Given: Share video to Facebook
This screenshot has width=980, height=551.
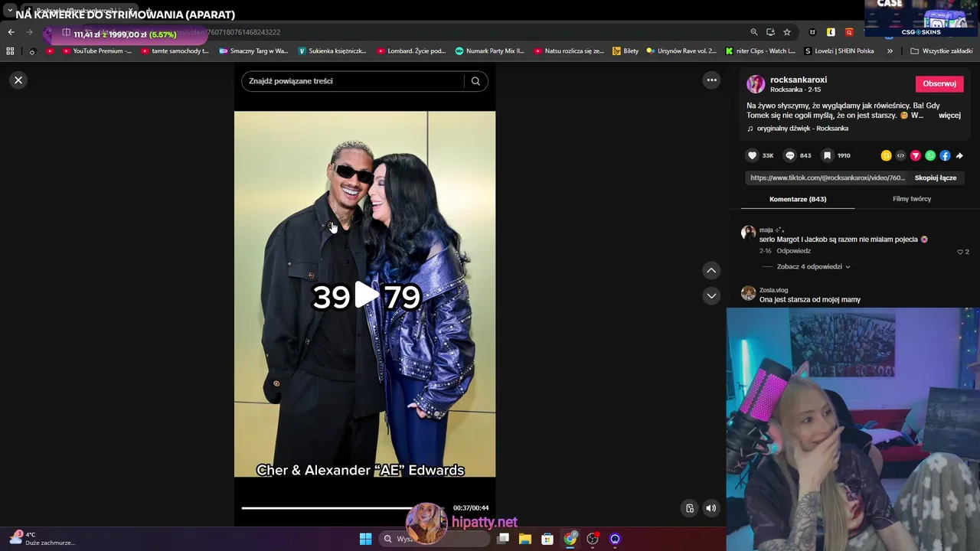Looking at the screenshot, I should coord(945,155).
